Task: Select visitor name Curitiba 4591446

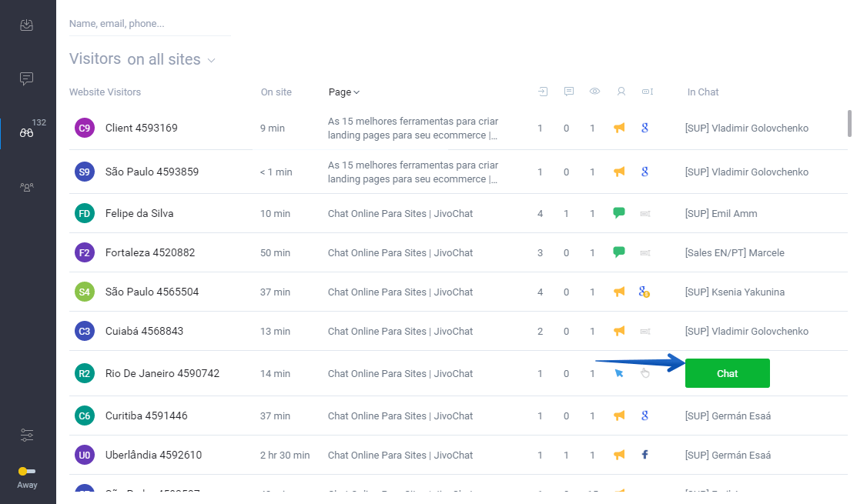Action: point(146,416)
